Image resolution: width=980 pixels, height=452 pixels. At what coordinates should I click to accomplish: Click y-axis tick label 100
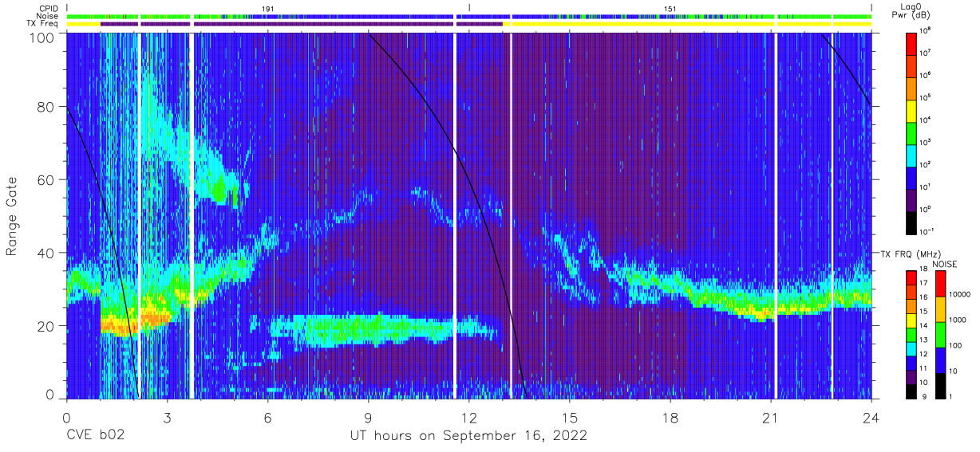(x=42, y=37)
